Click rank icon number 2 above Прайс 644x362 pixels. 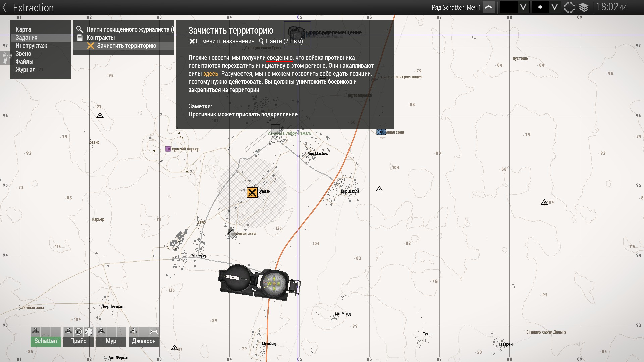pos(68,331)
